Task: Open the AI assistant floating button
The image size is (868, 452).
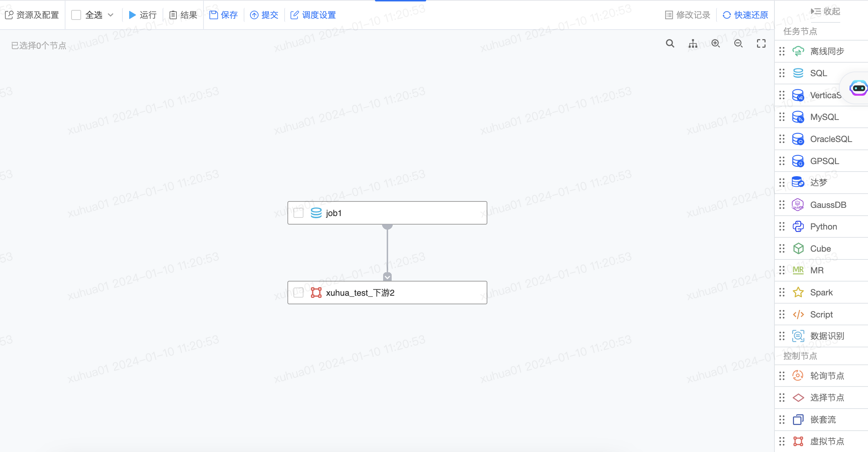Action: (858, 88)
